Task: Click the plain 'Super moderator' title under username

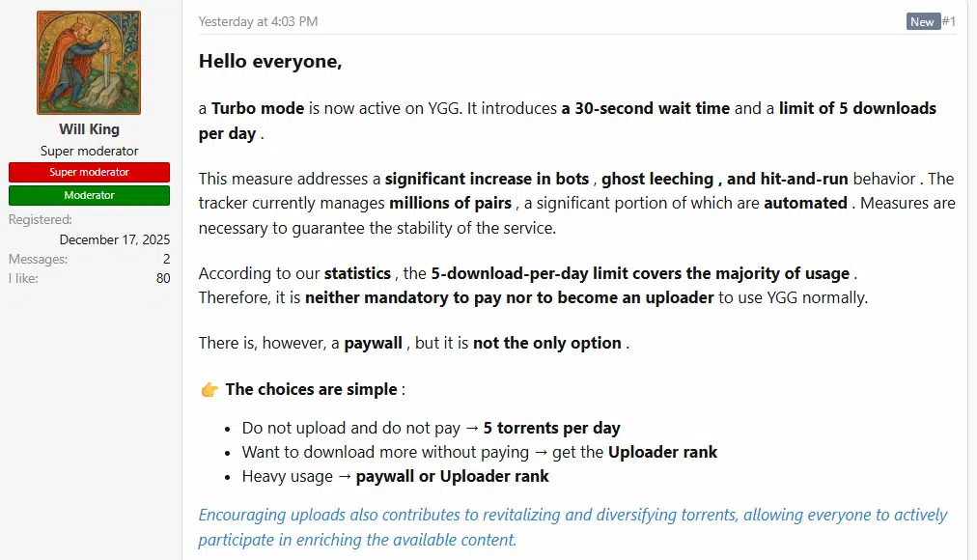Action: pyautogui.click(x=89, y=151)
